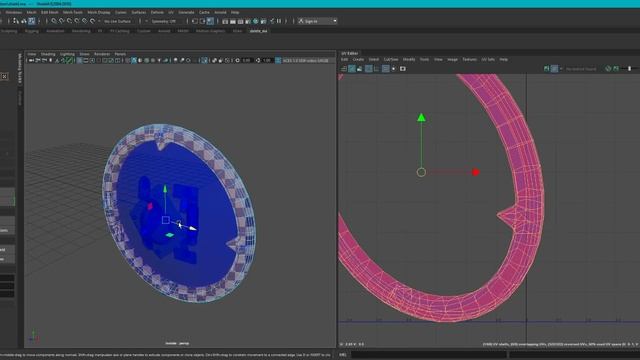Open the UV Editor Modify menu
The width and height of the screenshot is (640, 360).
coord(409,60)
